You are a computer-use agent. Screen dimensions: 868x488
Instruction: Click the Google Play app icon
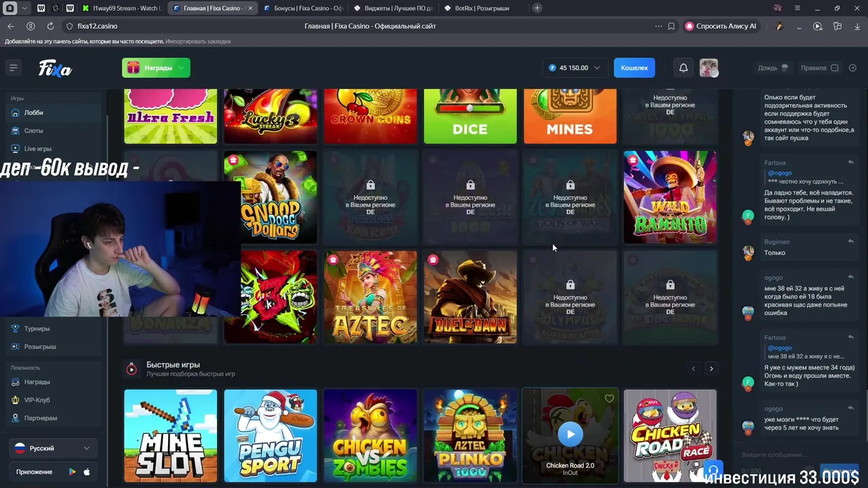click(x=72, y=472)
